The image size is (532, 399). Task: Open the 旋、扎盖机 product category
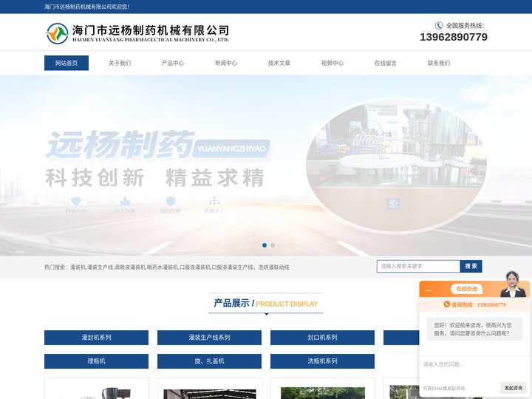[x=209, y=361]
